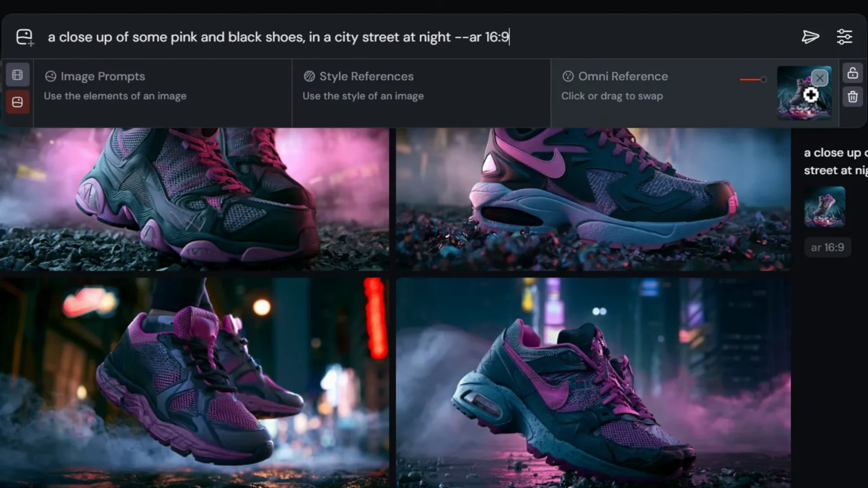This screenshot has height=488, width=868.
Task: Open the top-left generated shoe image
Action: click(194, 200)
